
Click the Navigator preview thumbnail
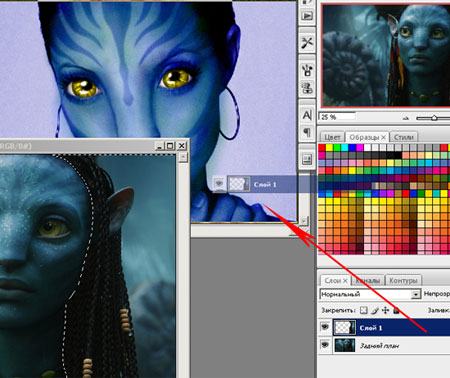(x=386, y=55)
